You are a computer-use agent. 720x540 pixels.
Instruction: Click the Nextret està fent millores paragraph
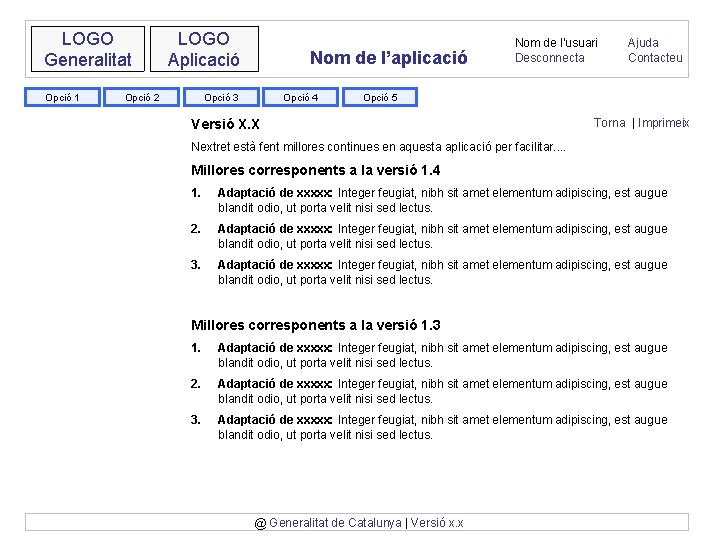pyautogui.click(x=378, y=147)
